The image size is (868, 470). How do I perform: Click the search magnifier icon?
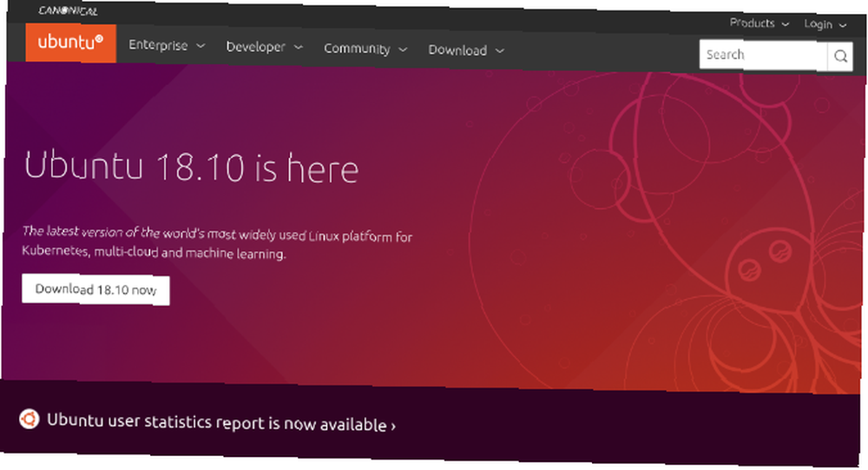tap(840, 56)
